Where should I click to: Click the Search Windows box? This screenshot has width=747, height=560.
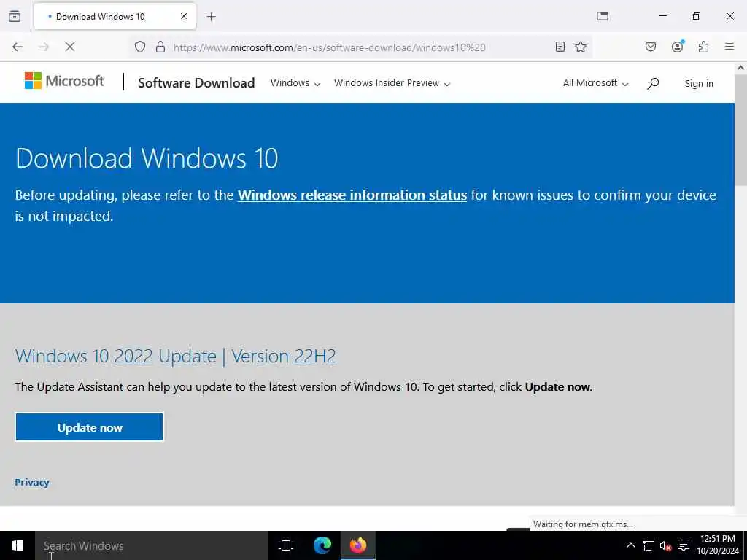152,545
